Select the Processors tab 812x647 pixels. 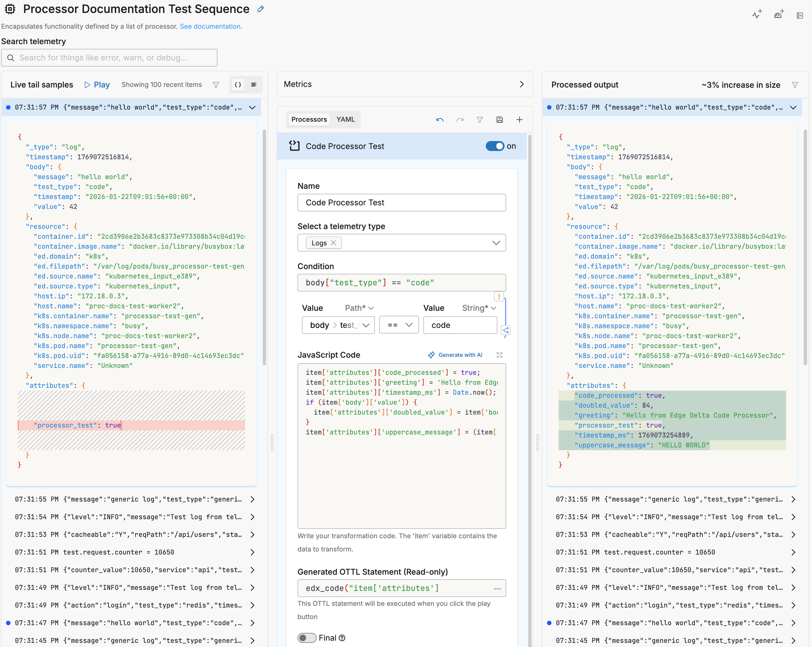click(x=309, y=120)
